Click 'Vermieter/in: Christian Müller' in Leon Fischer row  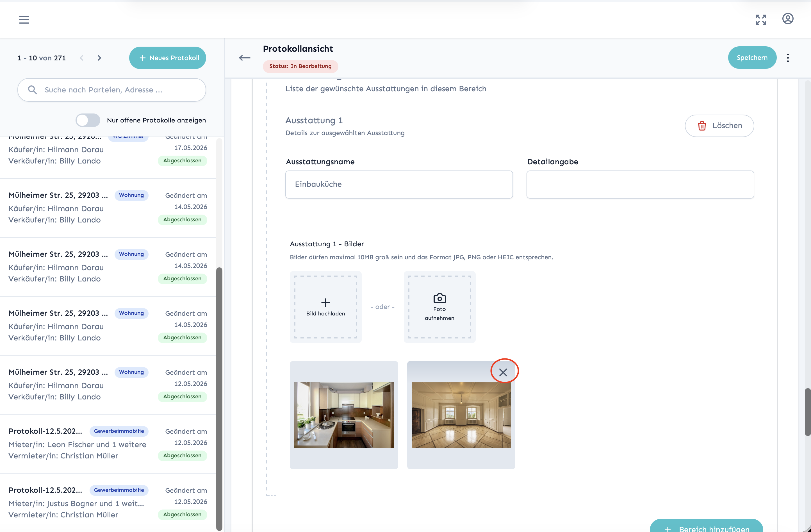click(x=63, y=456)
